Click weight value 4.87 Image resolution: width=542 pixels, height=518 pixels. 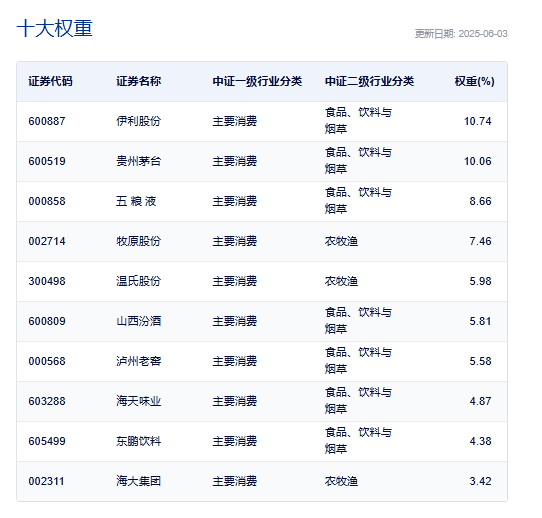click(480, 401)
